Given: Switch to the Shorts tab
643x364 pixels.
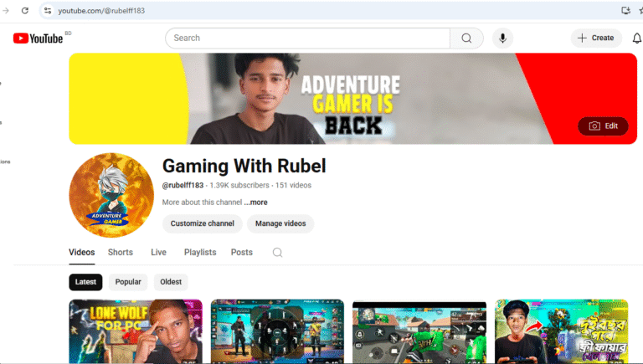Looking at the screenshot, I should [120, 253].
